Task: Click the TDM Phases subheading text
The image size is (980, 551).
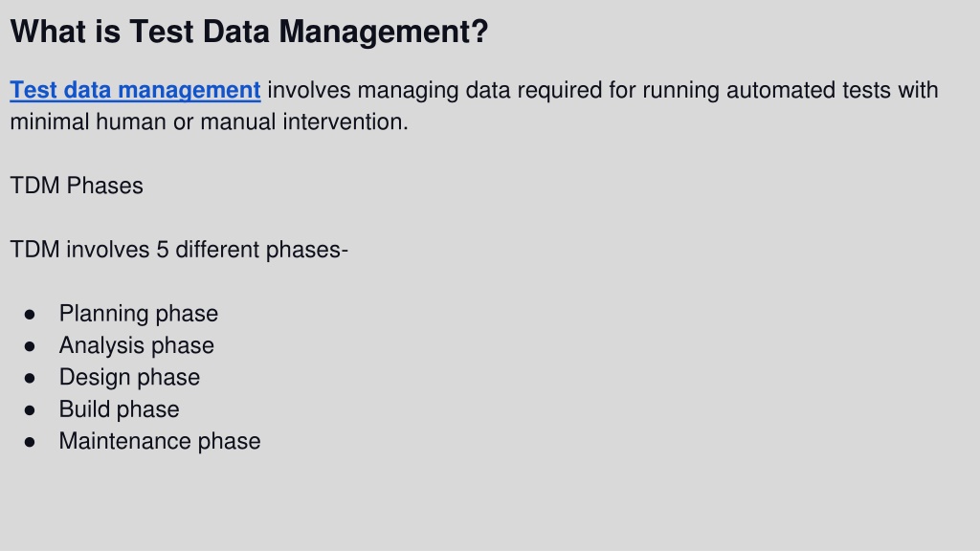Action: tap(77, 186)
